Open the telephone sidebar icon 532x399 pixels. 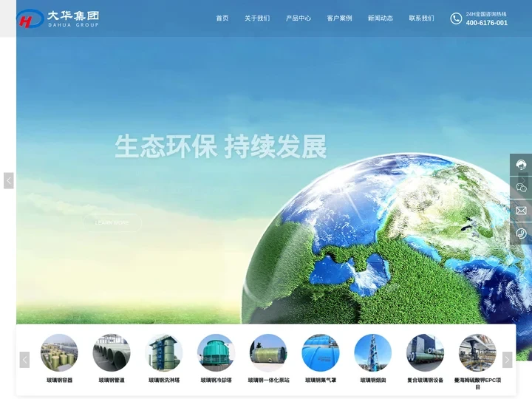click(521, 233)
